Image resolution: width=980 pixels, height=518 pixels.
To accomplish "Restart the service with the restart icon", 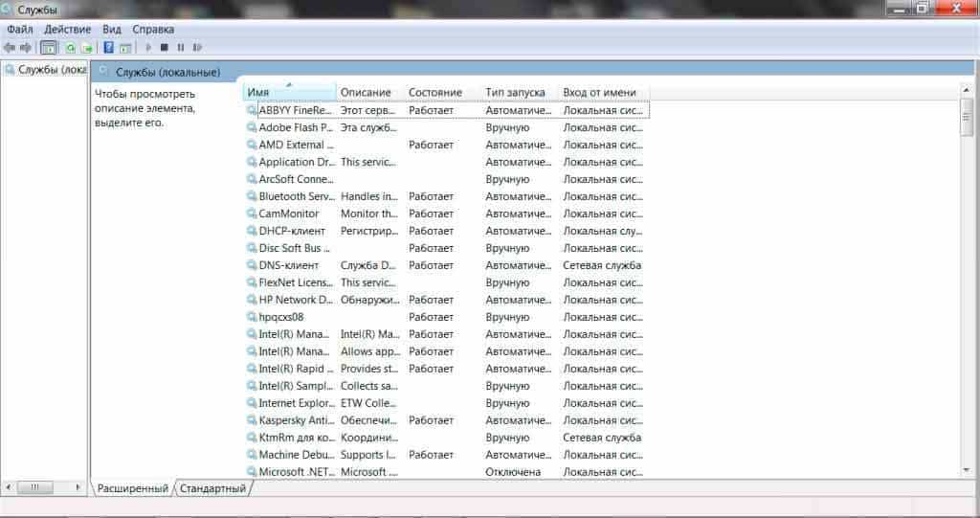I will 197,47.
